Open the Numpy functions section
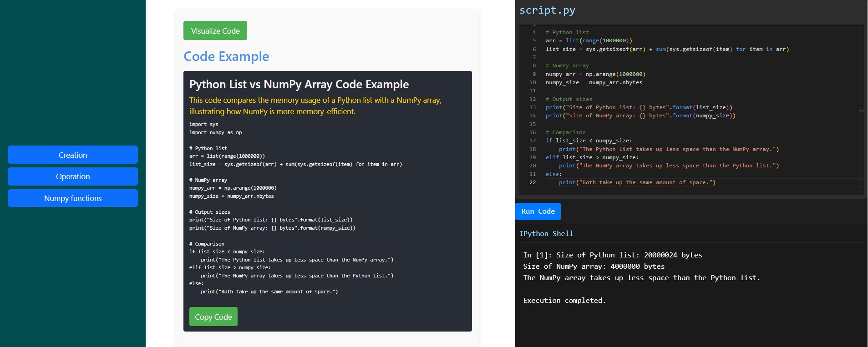Image resolution: width=868 pixels, height=347 pixels. pyautogui.click(x=73, y=198)
